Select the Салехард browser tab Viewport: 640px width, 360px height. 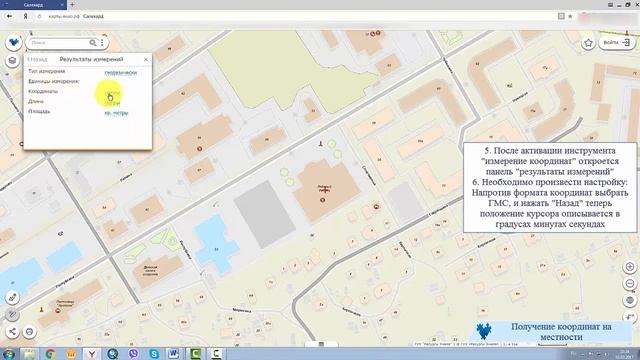tap(33, 4)
